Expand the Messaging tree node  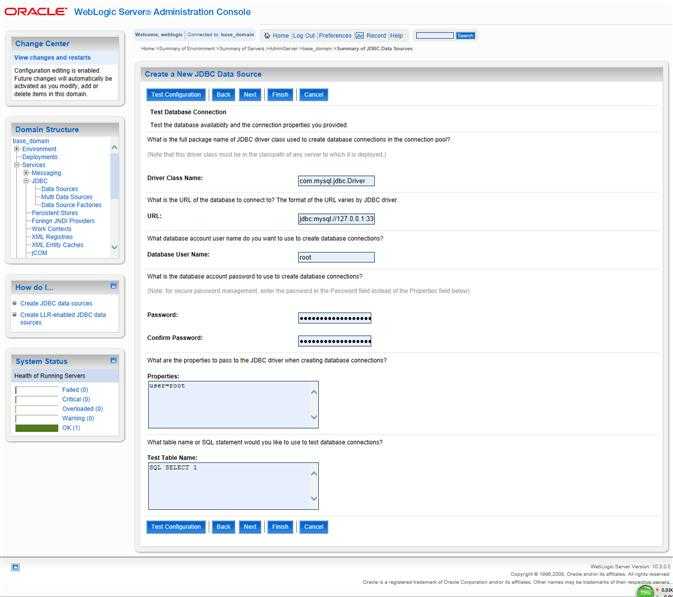click(26, 173)
